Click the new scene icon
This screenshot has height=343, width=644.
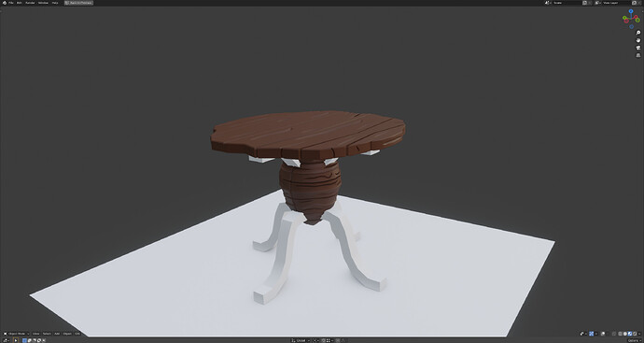tap(584, 3)
